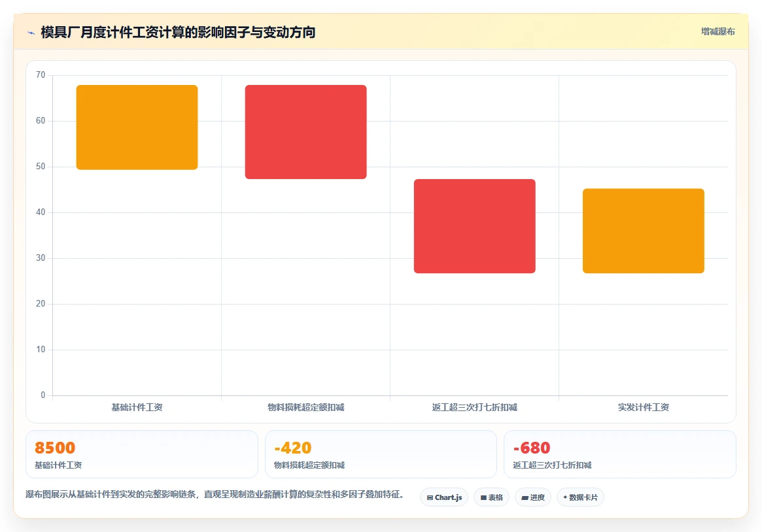Screen dimensions: 762x532
Task: Click x-axis label 实发计件工资
Action: click(x=644, y=407)
